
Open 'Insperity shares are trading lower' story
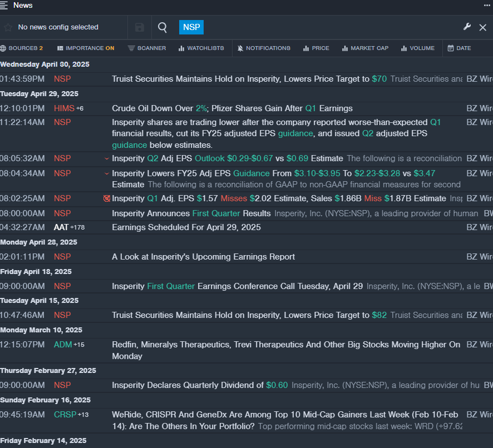pyautogui.click(x=277, y=133)
